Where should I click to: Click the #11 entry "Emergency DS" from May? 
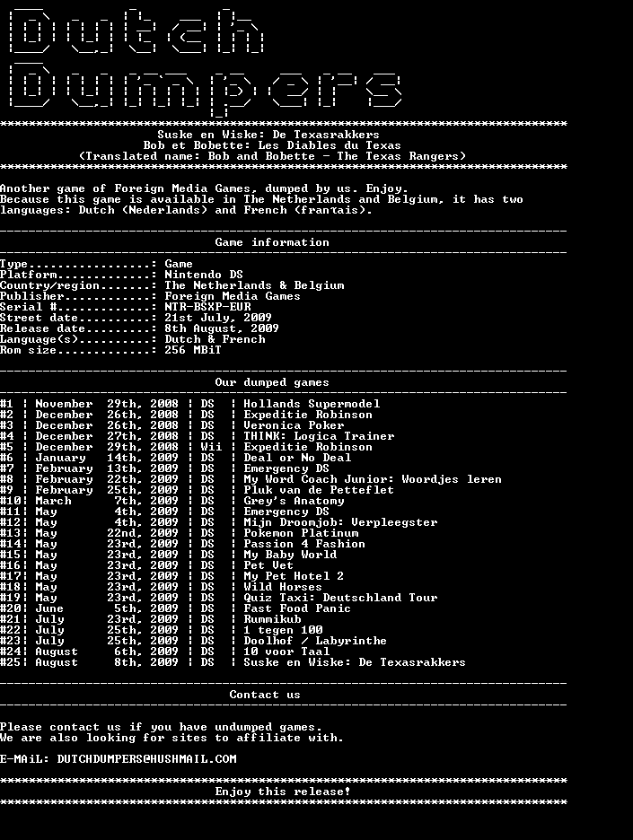[x=286, y=512]
